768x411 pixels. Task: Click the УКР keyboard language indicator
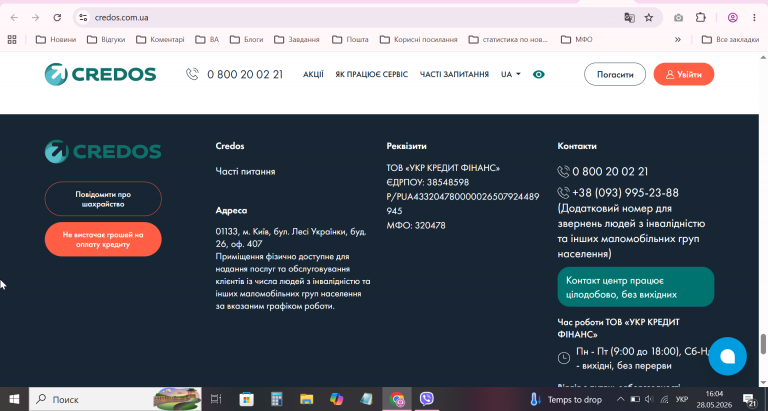[682, 399]
